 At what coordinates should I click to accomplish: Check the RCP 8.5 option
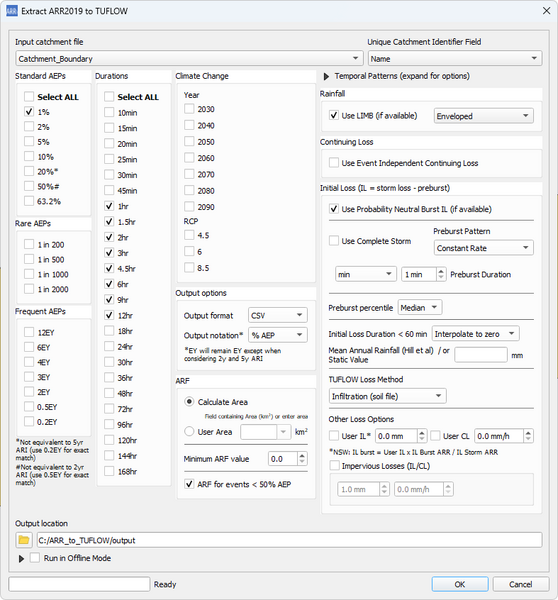coord(189,267)
